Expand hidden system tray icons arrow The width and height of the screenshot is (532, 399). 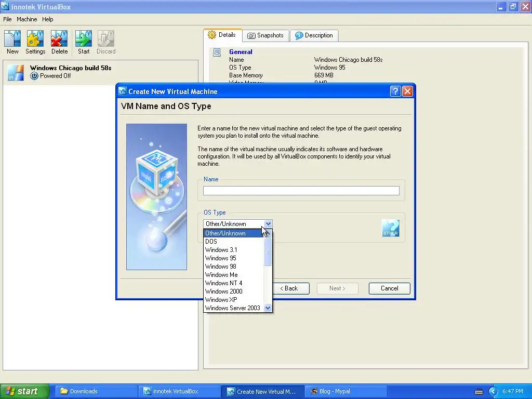(x=493, y=392)
